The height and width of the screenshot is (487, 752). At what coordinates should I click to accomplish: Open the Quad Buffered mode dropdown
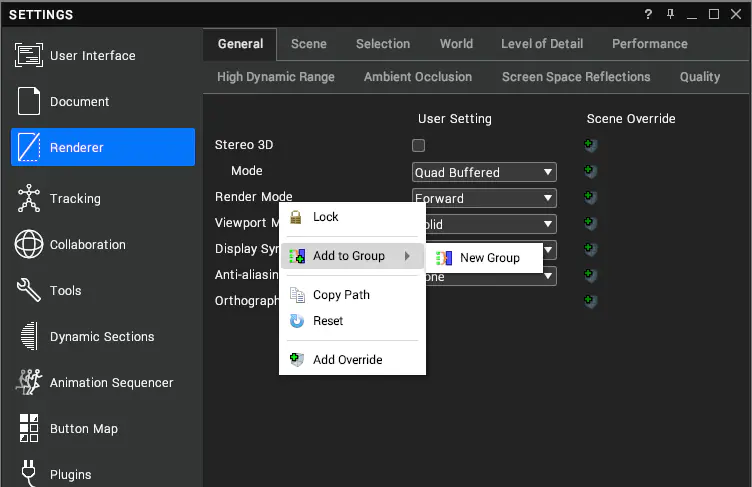(484, 172)
